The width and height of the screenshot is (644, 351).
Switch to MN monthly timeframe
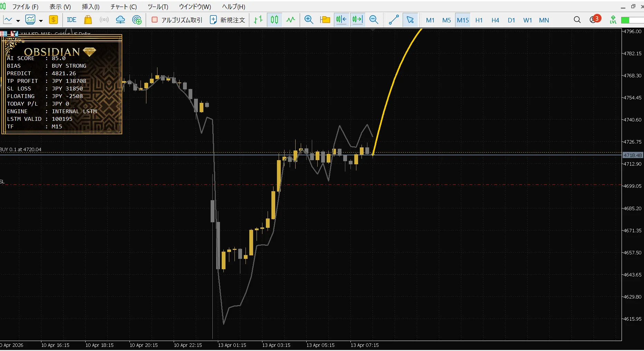[x=544, y=20]
